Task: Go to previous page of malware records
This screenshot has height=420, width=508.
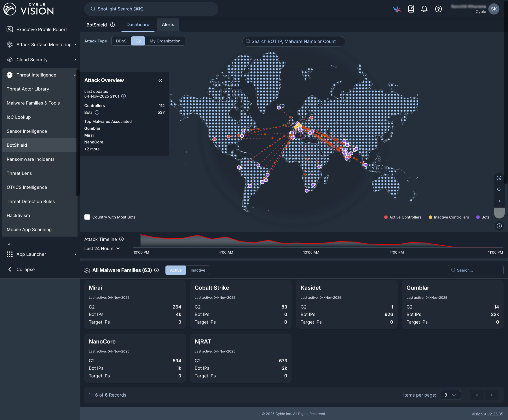Action: pos(477,395)
